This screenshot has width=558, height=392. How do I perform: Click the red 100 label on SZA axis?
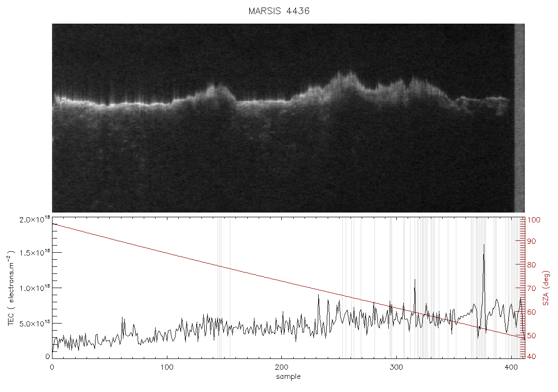[533, 220]
